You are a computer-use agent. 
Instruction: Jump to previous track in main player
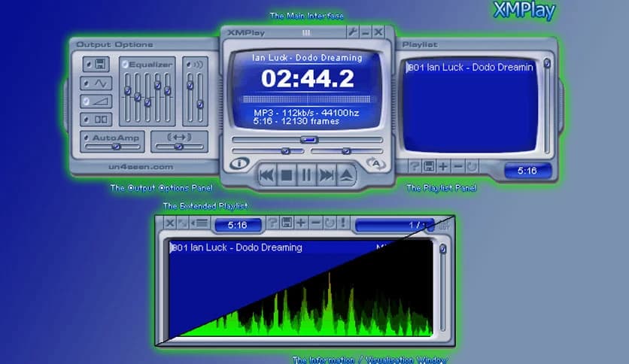[266, 175]
